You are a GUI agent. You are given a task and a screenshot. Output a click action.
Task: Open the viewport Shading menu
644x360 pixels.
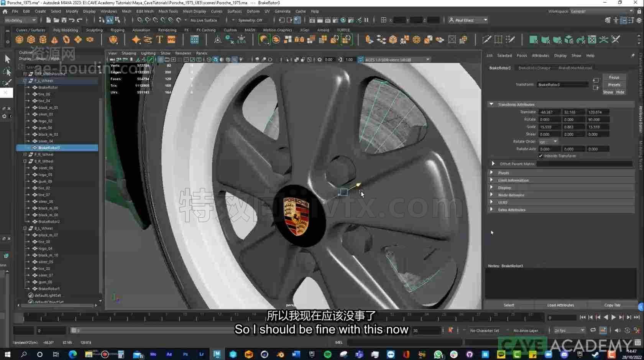[x=129, y=53]
